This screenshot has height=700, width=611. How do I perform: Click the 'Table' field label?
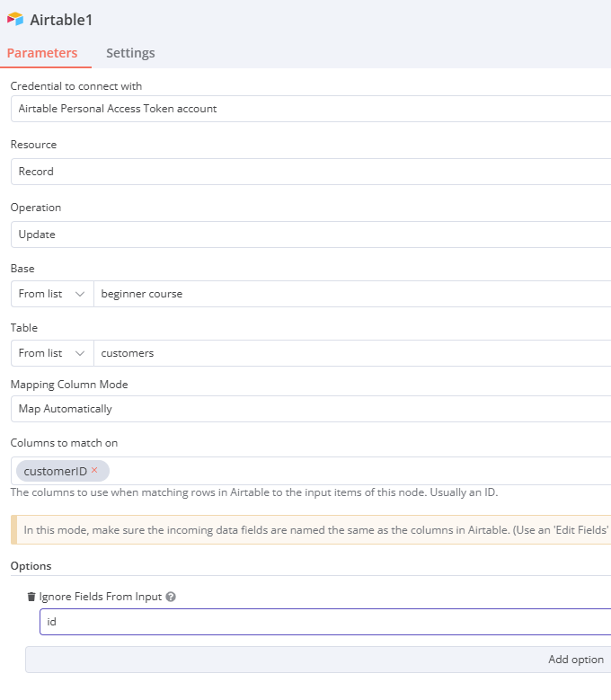[x=24, y=328]
